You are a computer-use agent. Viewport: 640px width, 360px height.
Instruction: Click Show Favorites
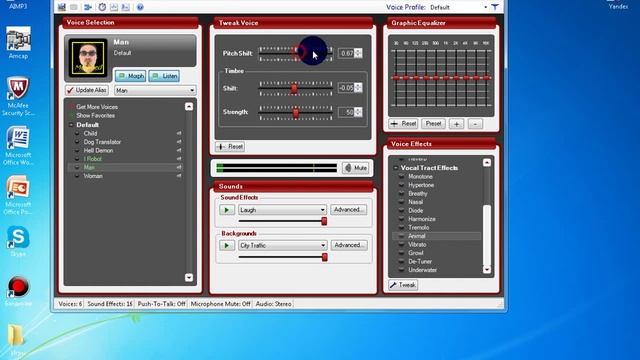point(96,116)
